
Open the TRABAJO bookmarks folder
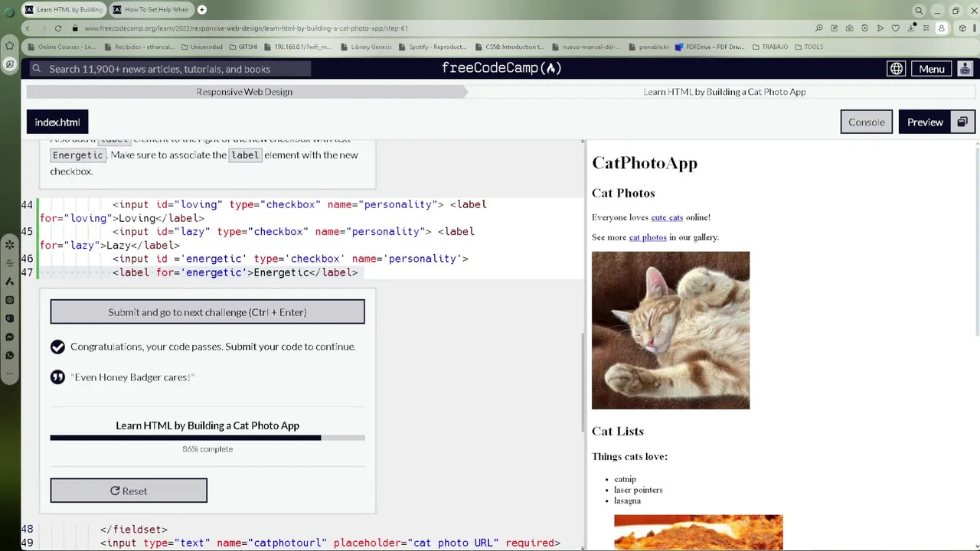point(770,47)
